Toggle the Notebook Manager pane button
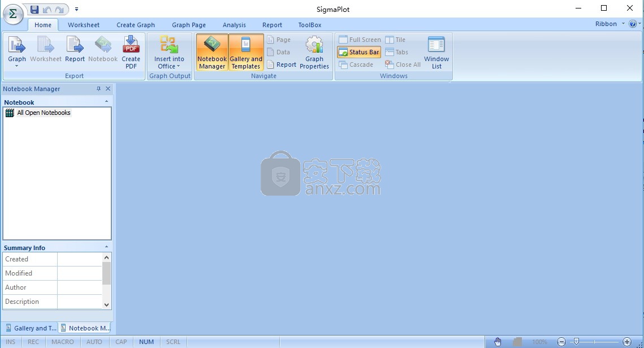 (x=212, y=52)
